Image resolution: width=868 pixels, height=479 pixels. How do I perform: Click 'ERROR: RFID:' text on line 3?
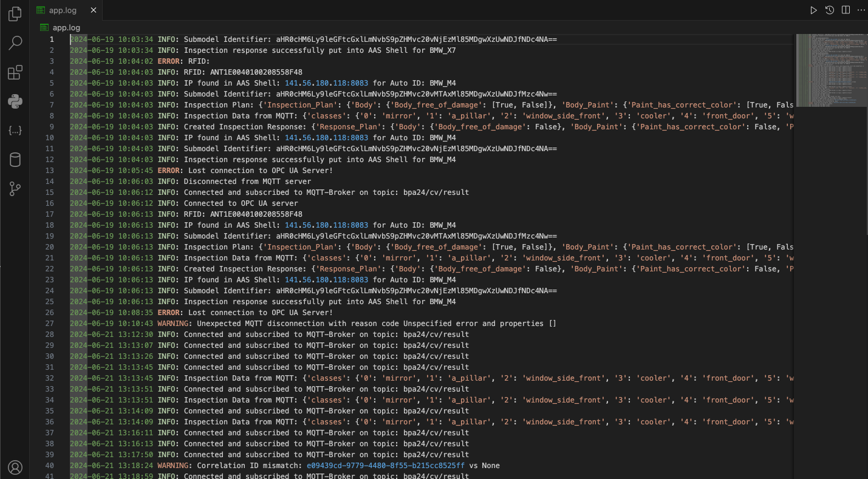[183, 61]
